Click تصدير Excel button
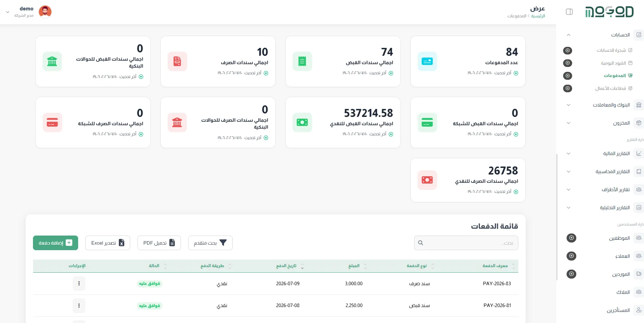644x323 pixels. pos(108,243)
